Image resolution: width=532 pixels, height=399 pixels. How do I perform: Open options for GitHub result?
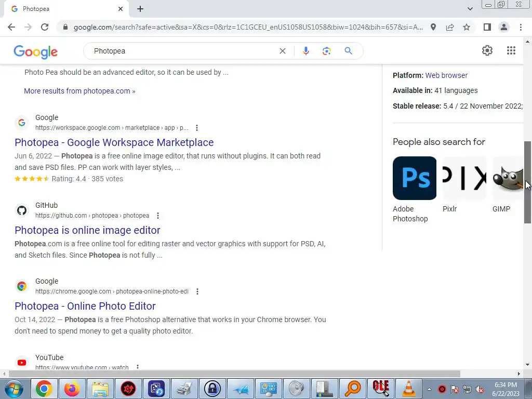pos(158,216)
